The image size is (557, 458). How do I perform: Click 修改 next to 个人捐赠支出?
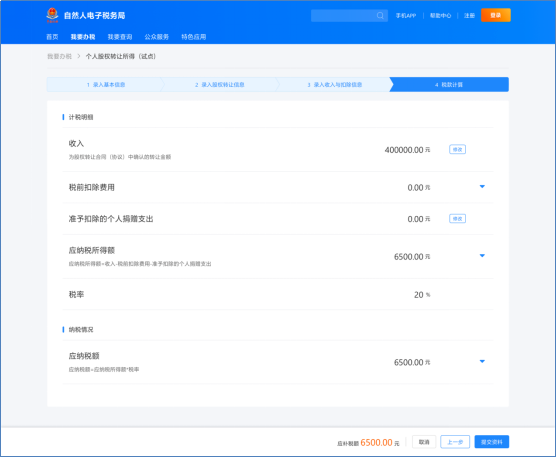[457, 219]
